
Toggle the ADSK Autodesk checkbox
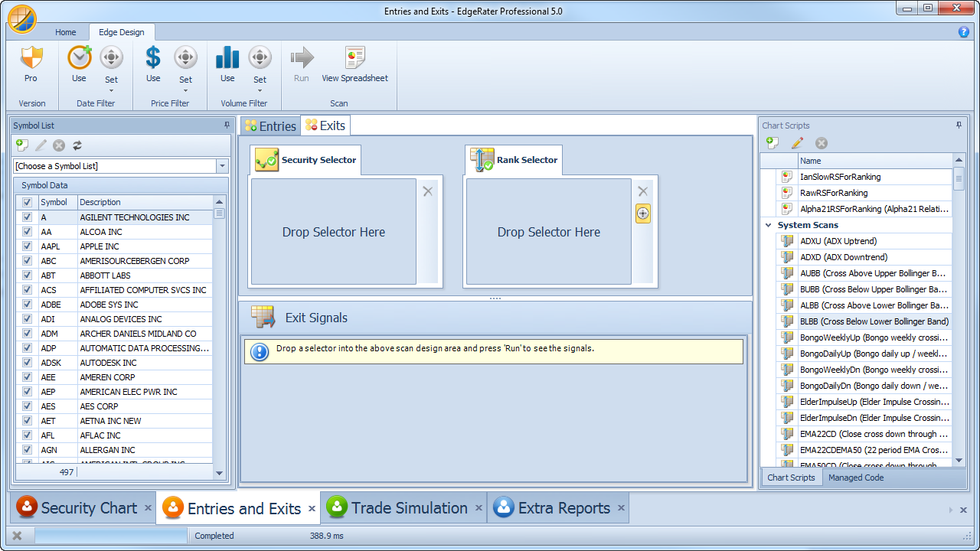pyautogui.click(x=28, y=363)
